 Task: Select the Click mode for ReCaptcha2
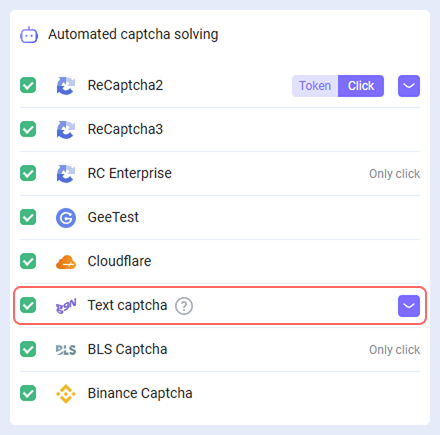pos(361,86)
